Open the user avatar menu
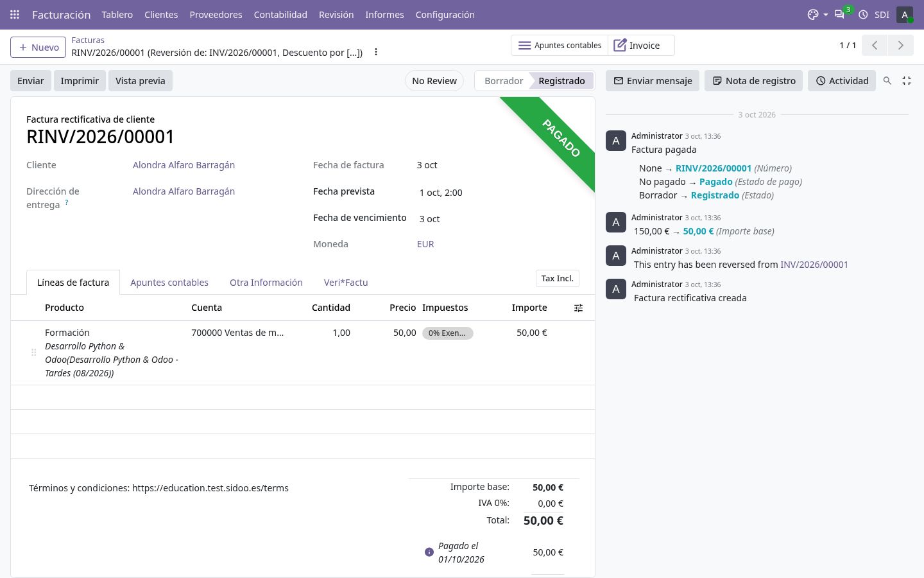 point(905,14)
